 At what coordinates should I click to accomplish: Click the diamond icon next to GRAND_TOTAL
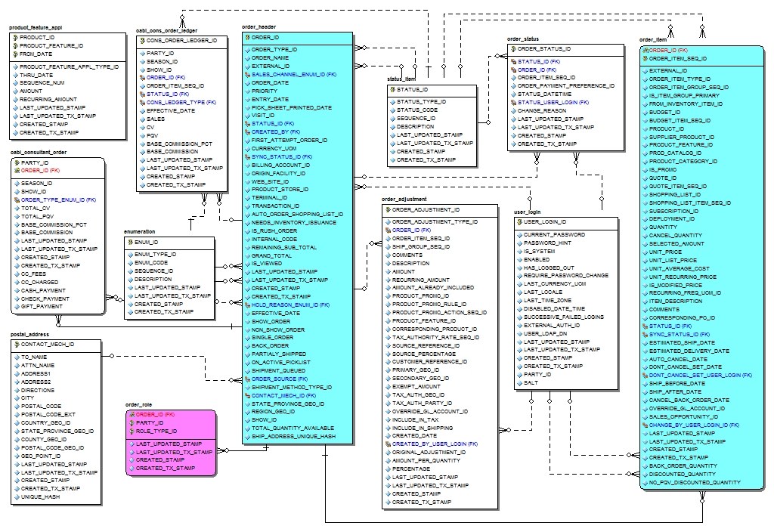pyautogui.click(x=246, y=255)
